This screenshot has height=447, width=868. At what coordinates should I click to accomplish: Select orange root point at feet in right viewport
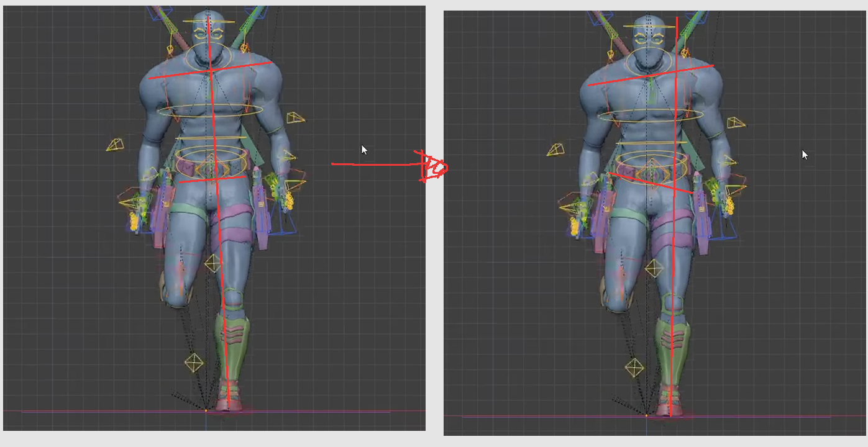tap(646, 415)
